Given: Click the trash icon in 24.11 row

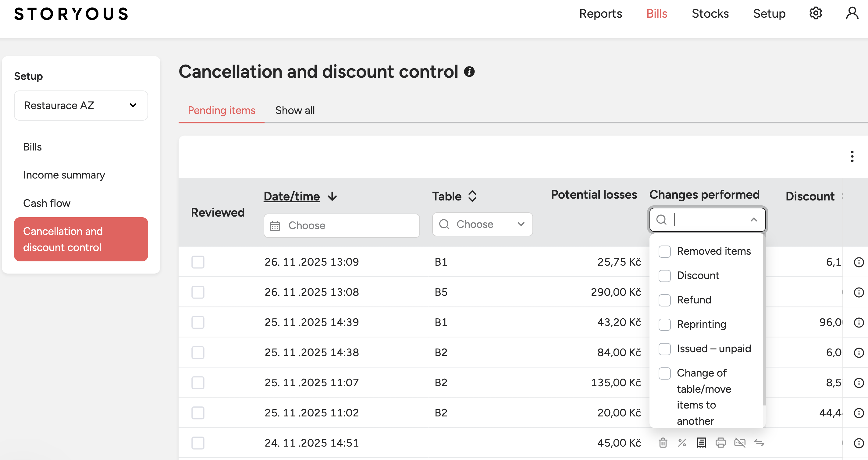Looking at the screenshot, I should [x=663, y=443].
